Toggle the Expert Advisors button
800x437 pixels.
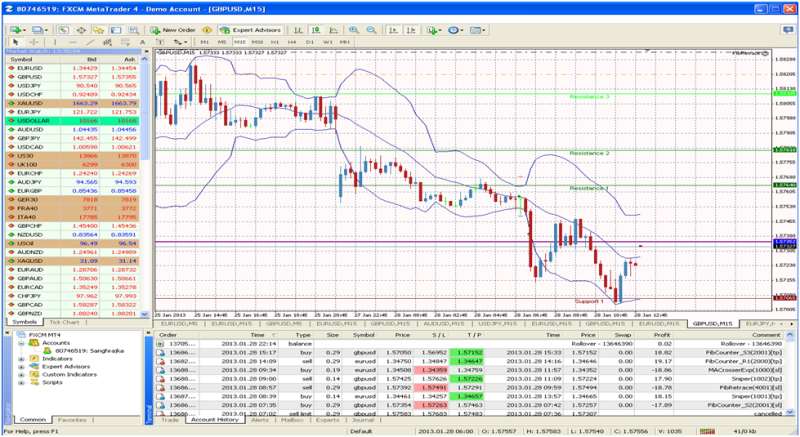tap(251, 30)
